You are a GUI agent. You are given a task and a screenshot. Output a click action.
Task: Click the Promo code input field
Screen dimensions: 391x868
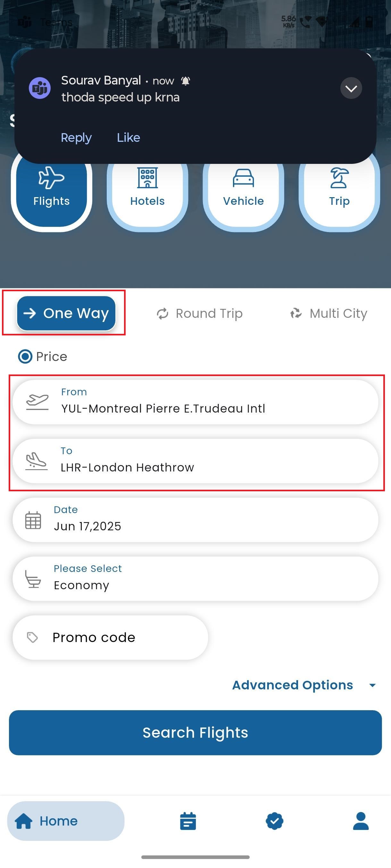point(110,638)
